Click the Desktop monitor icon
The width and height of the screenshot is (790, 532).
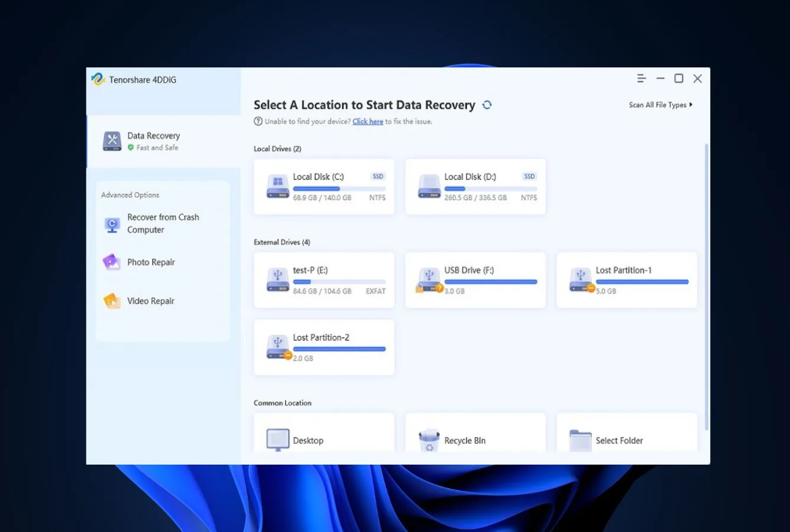278,440
